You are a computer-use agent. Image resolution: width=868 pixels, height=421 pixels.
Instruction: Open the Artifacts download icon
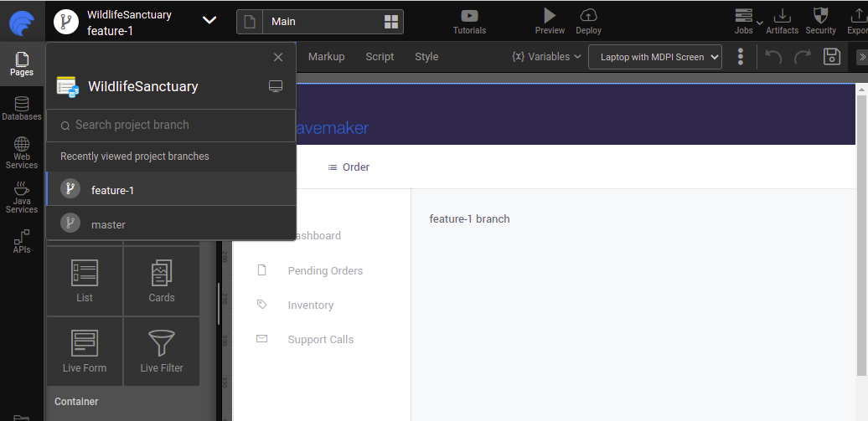coord(782,15)
